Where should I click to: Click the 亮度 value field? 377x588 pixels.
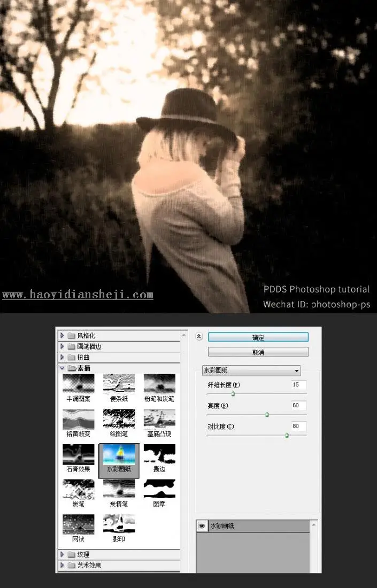click(298, 405)
